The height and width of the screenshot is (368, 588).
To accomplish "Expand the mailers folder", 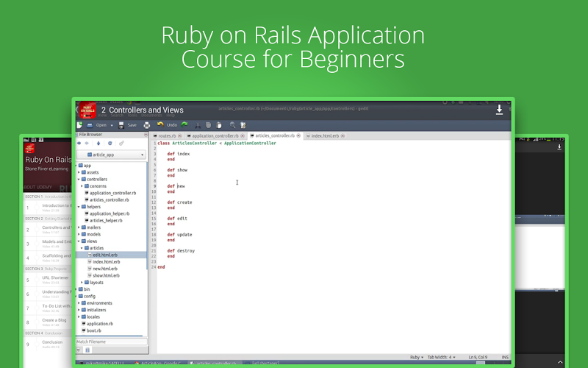I will [79, 227].
